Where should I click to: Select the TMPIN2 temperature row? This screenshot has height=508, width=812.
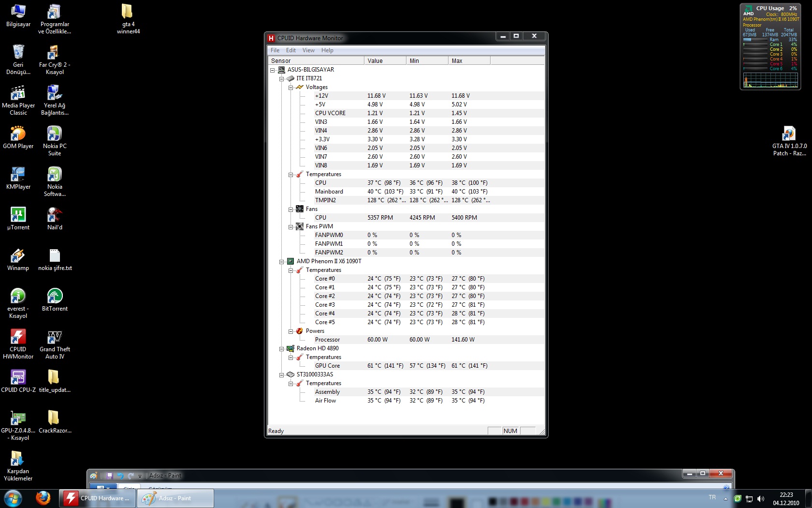tap(406, 200)
